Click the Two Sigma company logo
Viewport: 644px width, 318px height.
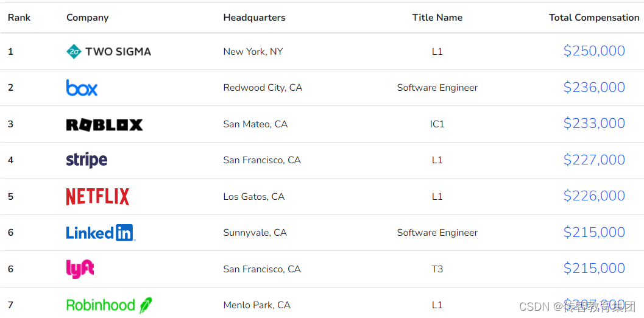[108, 51]
